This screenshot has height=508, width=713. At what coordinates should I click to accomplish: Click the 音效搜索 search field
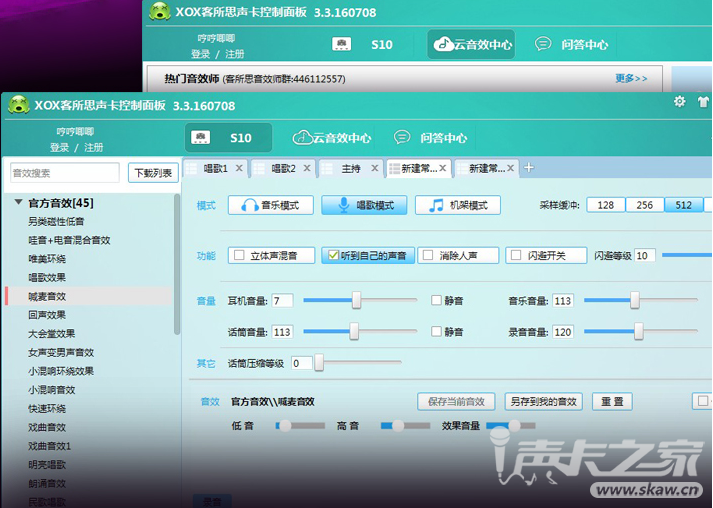[x=65, y=173]
